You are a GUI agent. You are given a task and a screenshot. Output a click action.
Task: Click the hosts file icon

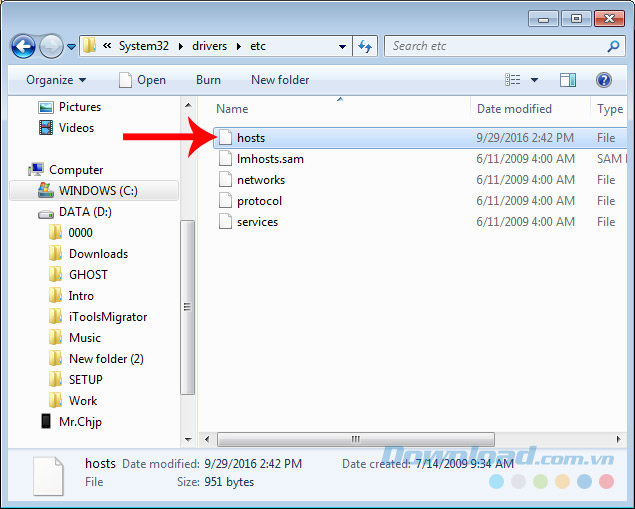(x=226, y=138)
